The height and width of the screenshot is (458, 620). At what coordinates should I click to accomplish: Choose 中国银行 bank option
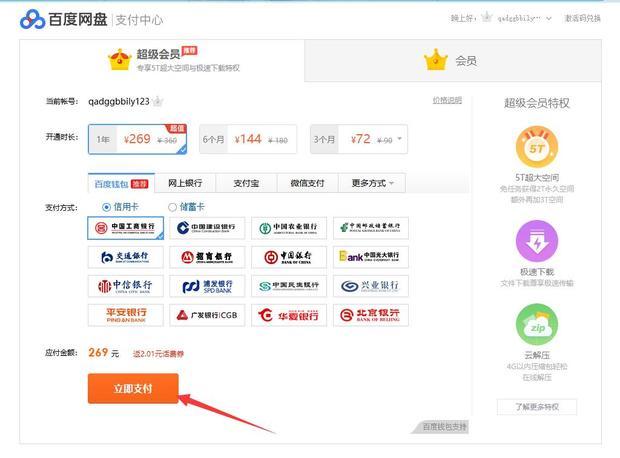(x=289, y=257)
